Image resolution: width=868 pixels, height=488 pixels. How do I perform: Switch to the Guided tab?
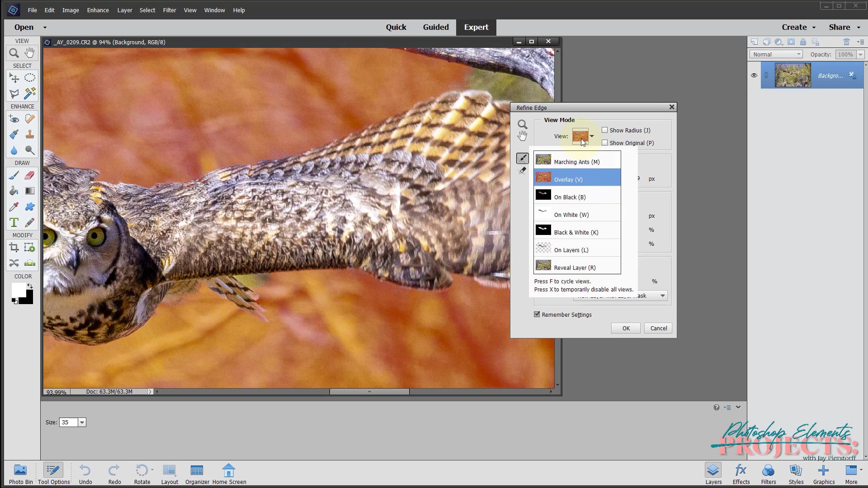435,27
